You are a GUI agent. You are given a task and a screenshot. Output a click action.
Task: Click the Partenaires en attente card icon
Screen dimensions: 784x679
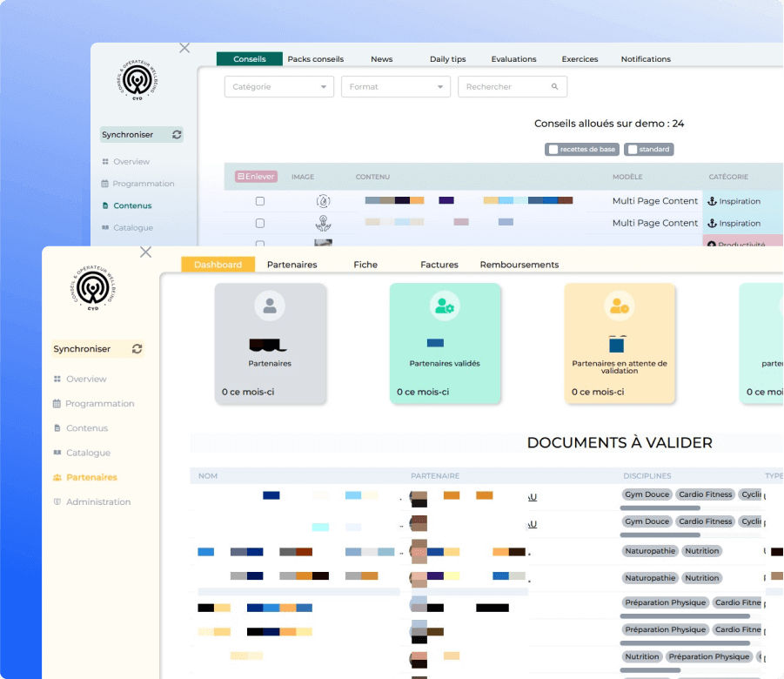pyautogui.click(x=620, y=306)
